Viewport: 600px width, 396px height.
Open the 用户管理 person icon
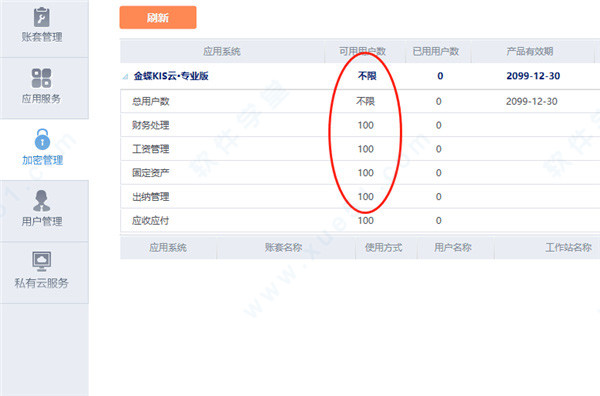pyautogui.click(x=41, y=201)
